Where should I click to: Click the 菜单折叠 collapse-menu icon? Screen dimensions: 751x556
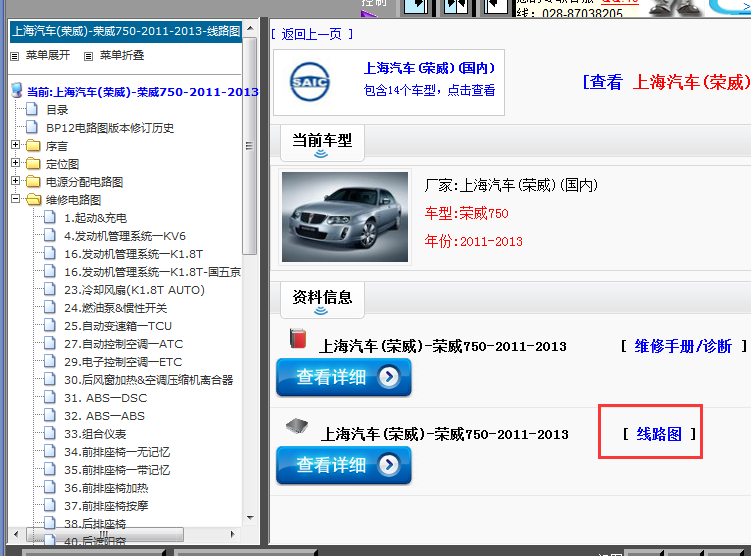coord(88,56)
